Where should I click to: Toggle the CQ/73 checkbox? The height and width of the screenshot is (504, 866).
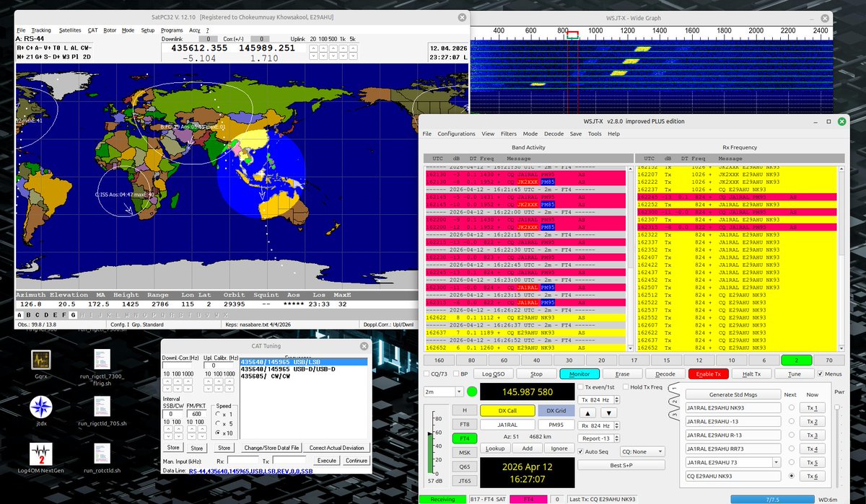[x=427, y=374]
